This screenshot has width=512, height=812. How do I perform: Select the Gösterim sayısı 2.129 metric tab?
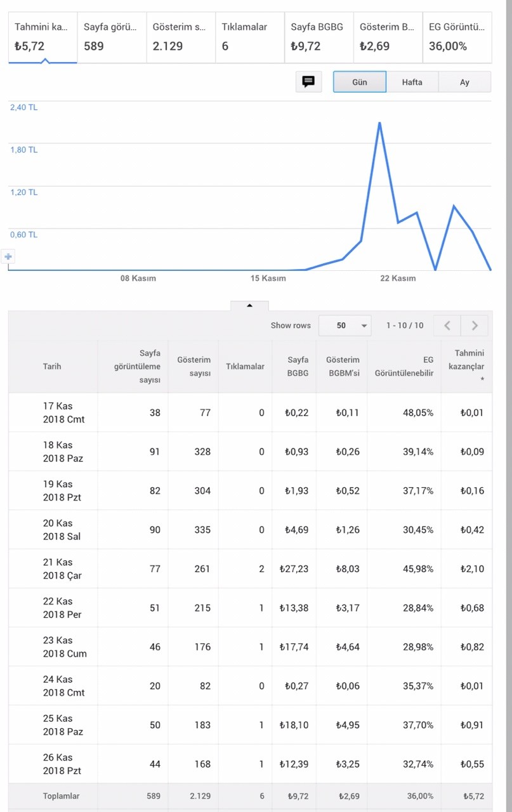[x=181, y=37]
